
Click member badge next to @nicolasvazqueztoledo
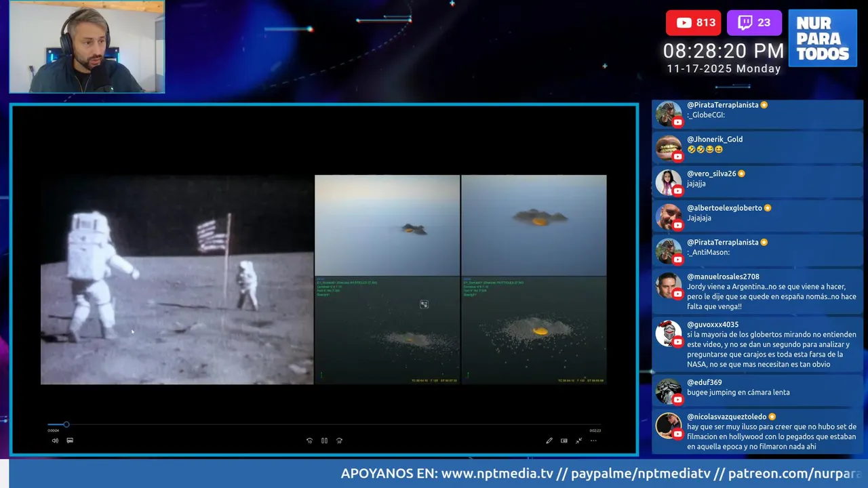(x=772, y=417)
